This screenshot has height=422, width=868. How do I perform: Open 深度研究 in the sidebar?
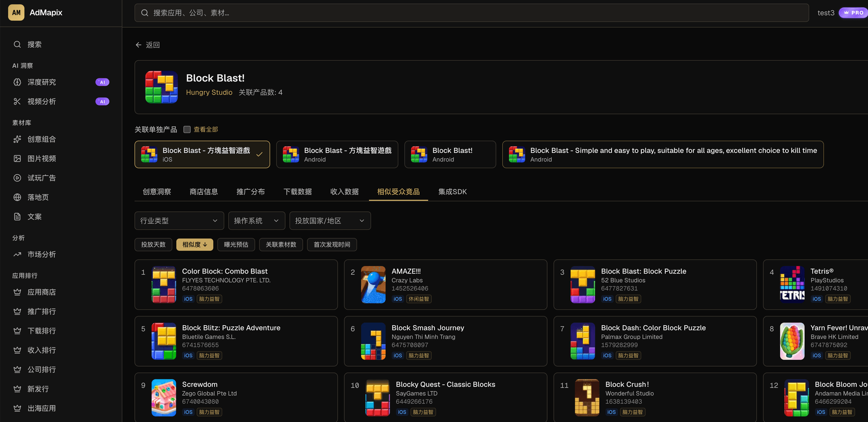pos(61,82)
